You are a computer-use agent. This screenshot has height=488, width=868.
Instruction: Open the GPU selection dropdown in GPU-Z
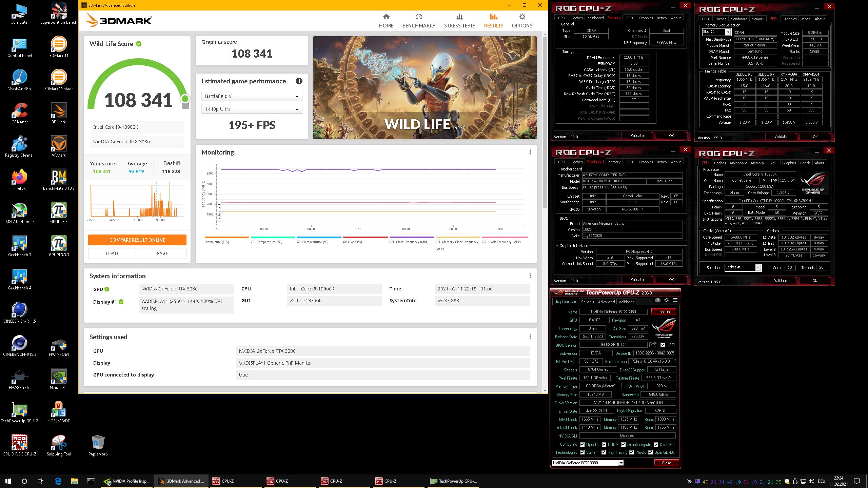click(588, 463)
